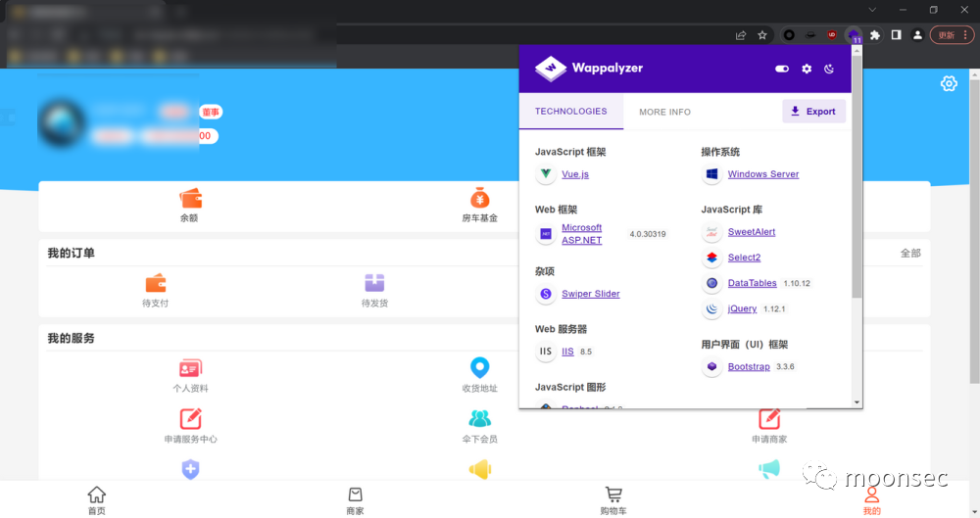The image size is (980, 518).
Task: Open 申请服务中心 service center application
Action: tap(190, 426)
